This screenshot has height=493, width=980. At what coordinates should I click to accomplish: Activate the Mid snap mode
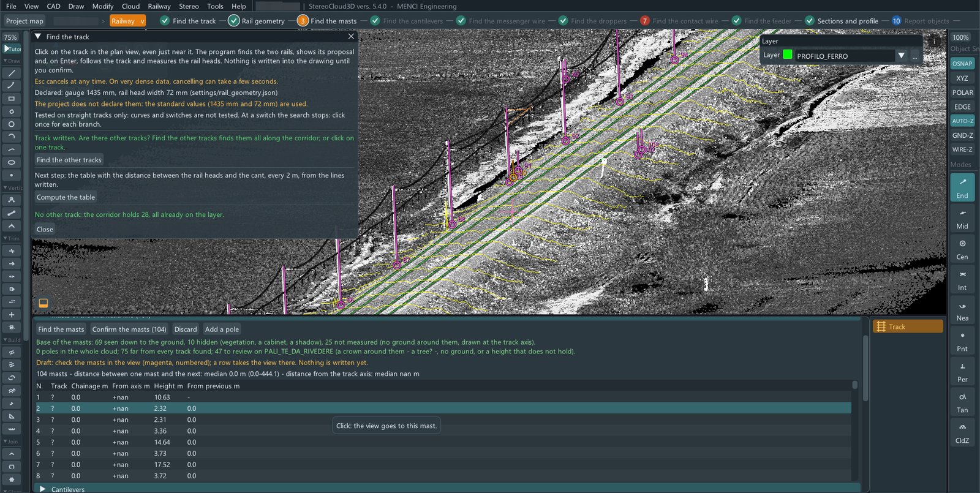pyautogui.click(x=962, y=219)
